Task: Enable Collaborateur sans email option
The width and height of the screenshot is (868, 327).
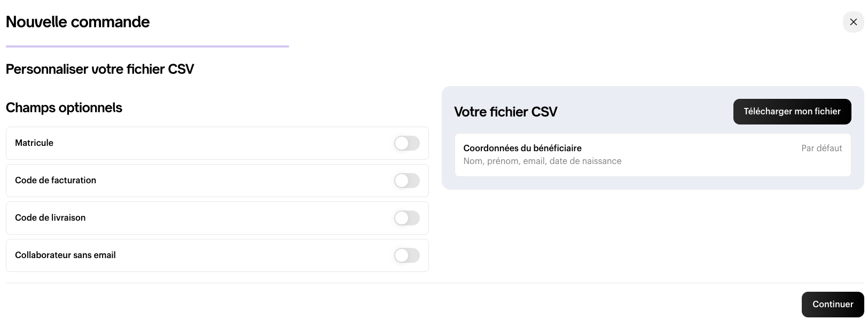Action: click(x=406, y=255)
